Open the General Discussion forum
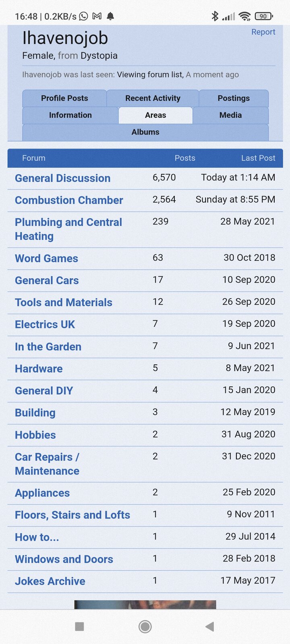This screenshot has height=644, width=290. pyautogui.click(x=63, y=178)
